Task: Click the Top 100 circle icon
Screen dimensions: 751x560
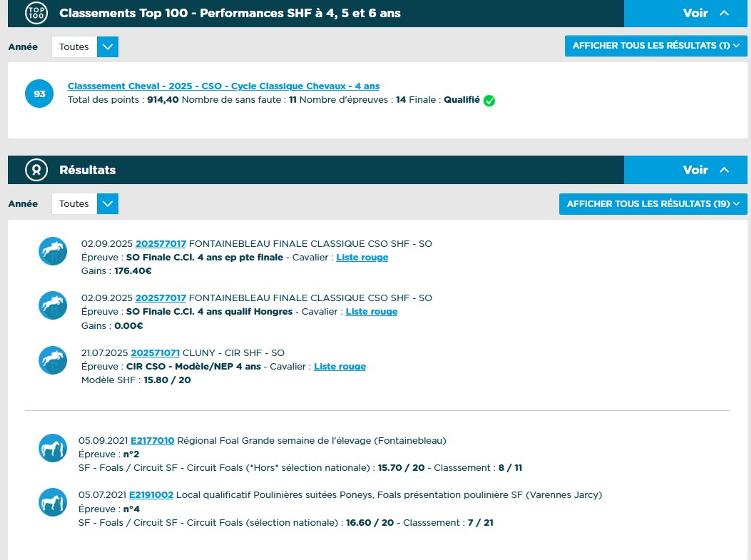Action: click(36, 13)
